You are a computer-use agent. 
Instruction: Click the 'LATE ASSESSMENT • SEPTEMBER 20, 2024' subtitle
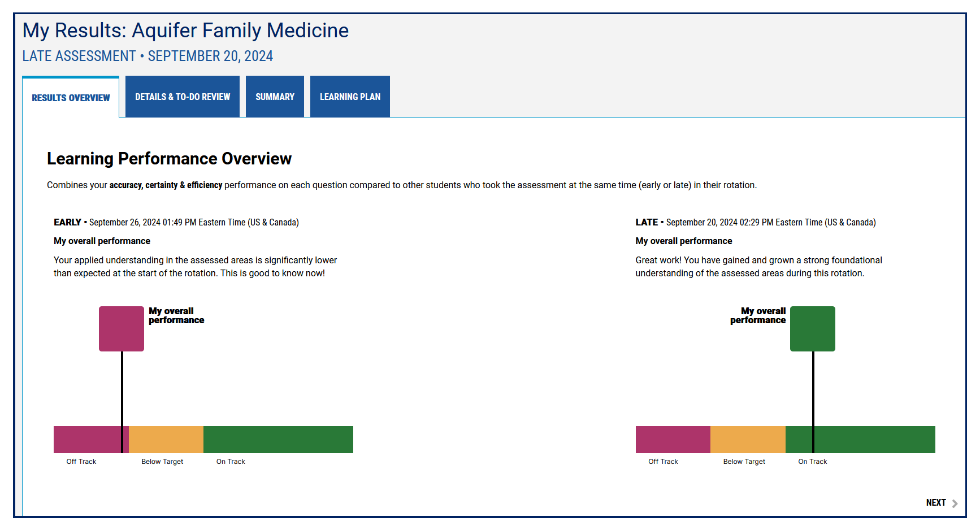pos(147,56)
